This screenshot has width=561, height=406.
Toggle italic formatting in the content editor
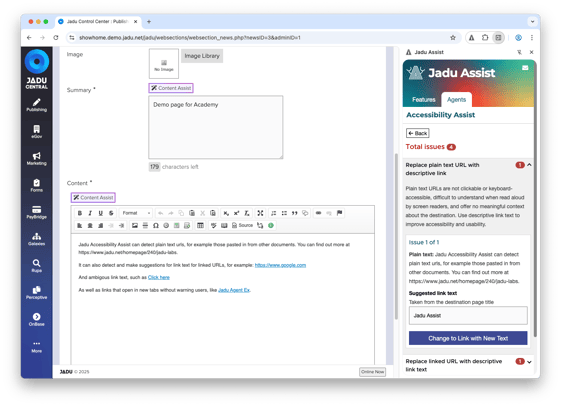pyautogui.click(x=90, y=213)
